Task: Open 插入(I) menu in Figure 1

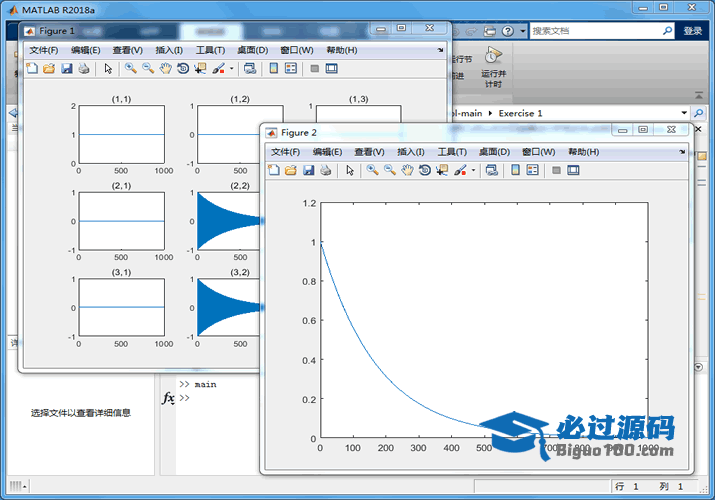Action: click(x=169, y=50)
